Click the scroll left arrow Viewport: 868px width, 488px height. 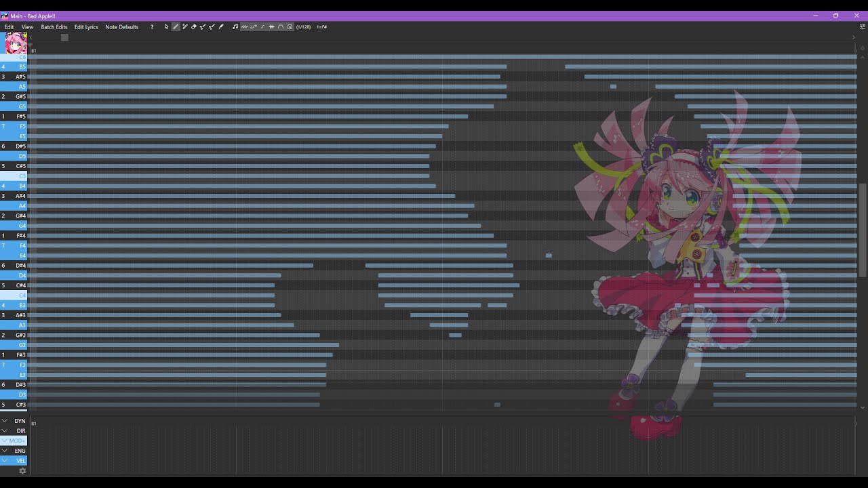tap(31, 37)
